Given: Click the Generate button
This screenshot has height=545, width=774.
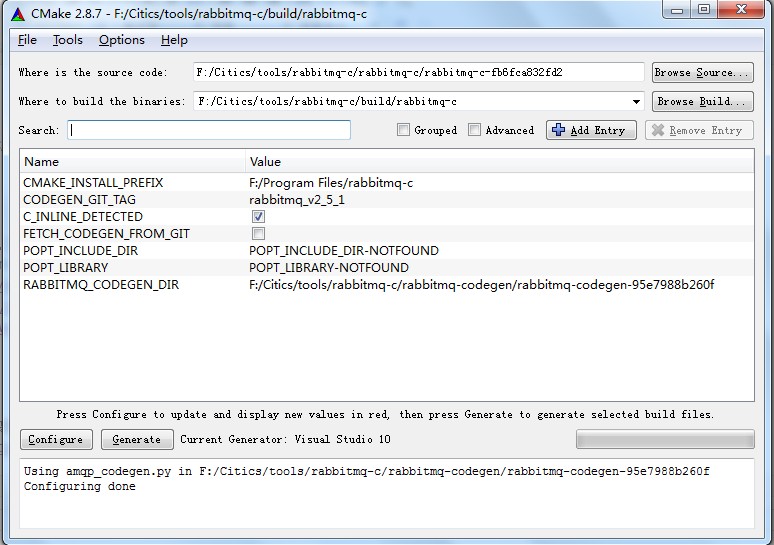Looking at the screenshot, I should coord(137,439).
